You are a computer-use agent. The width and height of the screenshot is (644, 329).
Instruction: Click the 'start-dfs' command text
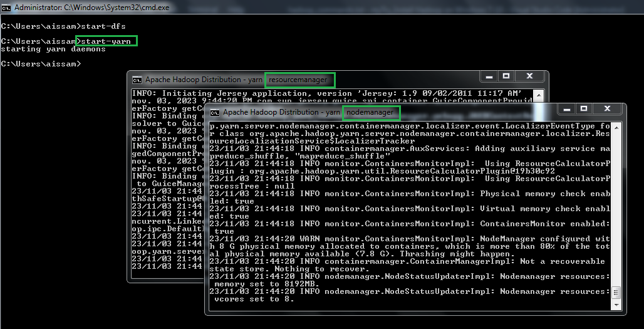(x=103, y=26)
